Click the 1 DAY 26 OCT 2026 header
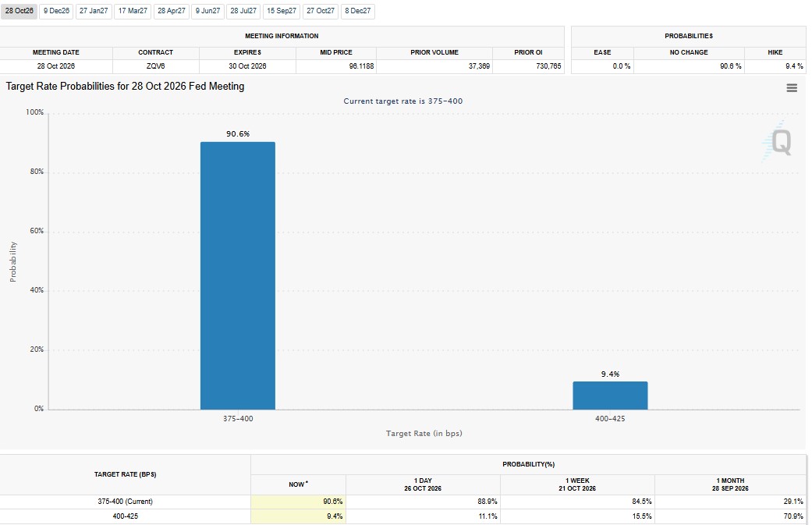Image resolution: width=812 pixels, height=525 pixels. tap(423, 484)
